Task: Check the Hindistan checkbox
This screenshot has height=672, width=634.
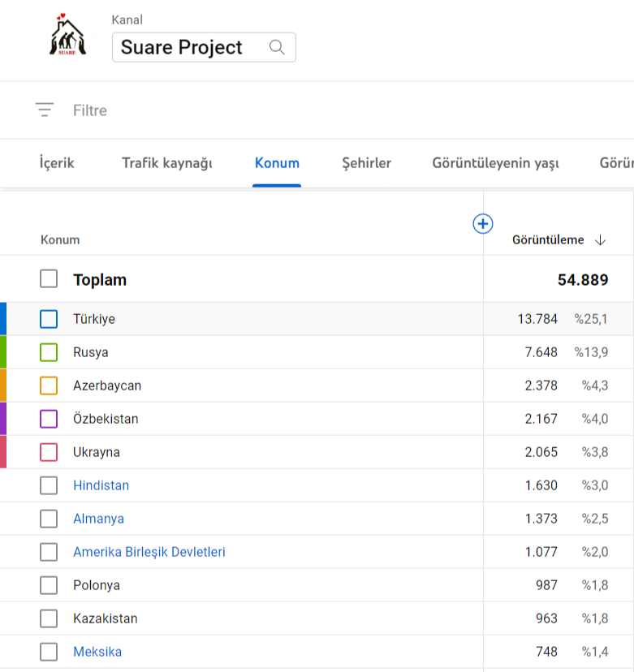Action: pyautogui.click(x=49, y=485)
